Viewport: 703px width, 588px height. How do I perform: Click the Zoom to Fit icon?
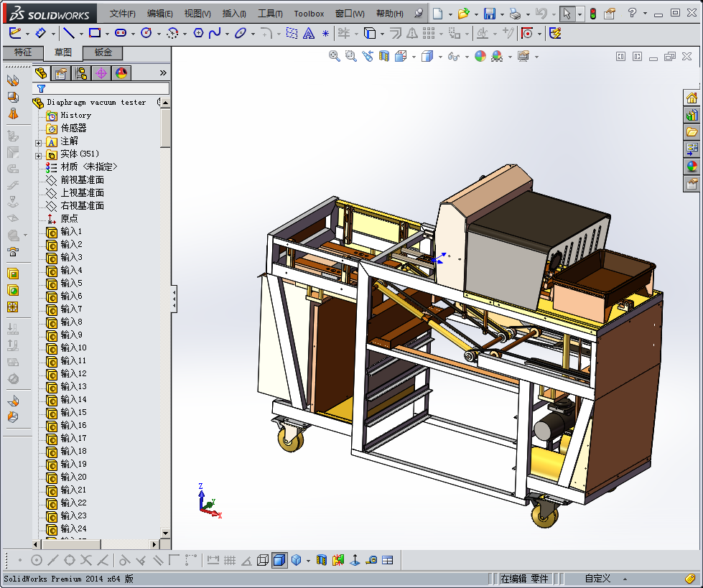pyautogui.click(x=335, y=56)
